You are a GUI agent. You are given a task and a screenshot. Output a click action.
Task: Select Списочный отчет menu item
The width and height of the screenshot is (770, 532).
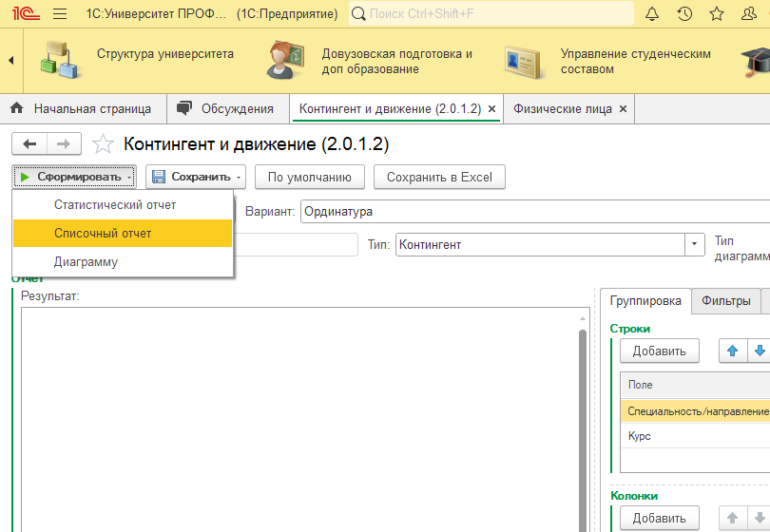point(103,233)
